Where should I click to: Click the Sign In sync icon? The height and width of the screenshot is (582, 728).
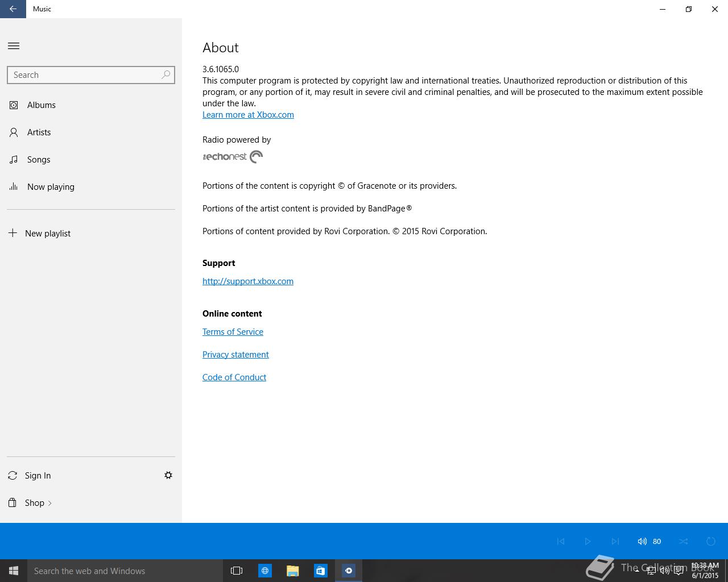coord(13,476)
